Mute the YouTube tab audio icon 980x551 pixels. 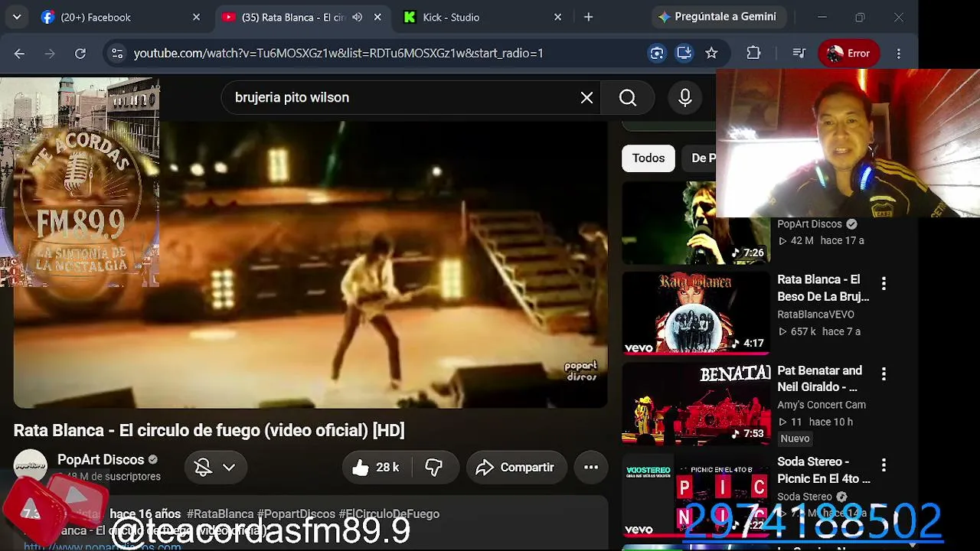tap(358, 17)
